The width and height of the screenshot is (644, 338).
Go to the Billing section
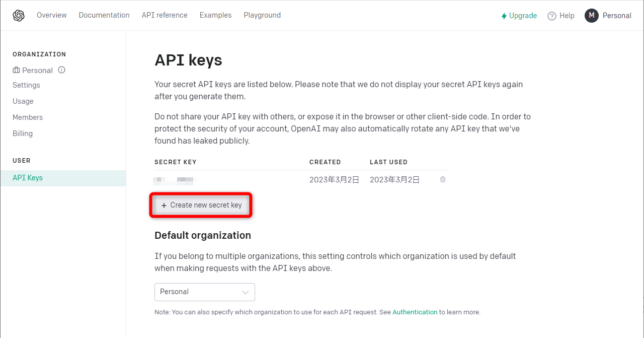pos(23,133)
